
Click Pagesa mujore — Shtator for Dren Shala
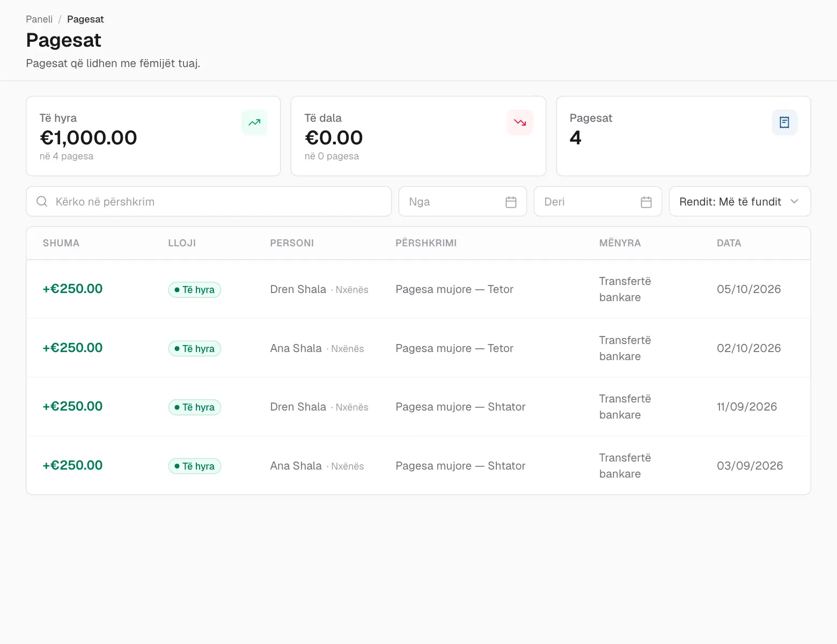point(460,407)
